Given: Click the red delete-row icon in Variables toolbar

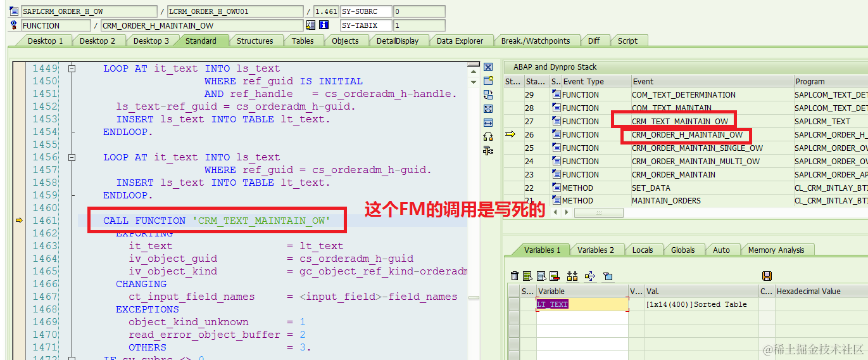Looking at the screenshot, I should coord(554,276).
